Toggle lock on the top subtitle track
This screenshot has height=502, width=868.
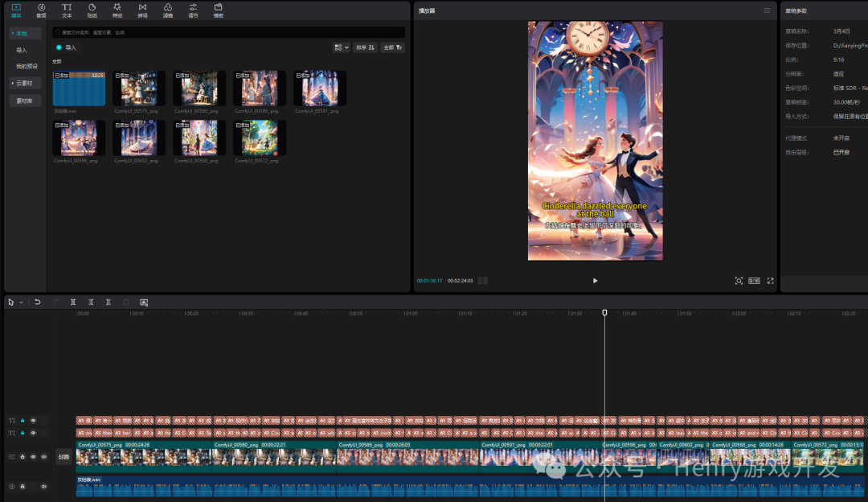[x=23, y=421]
